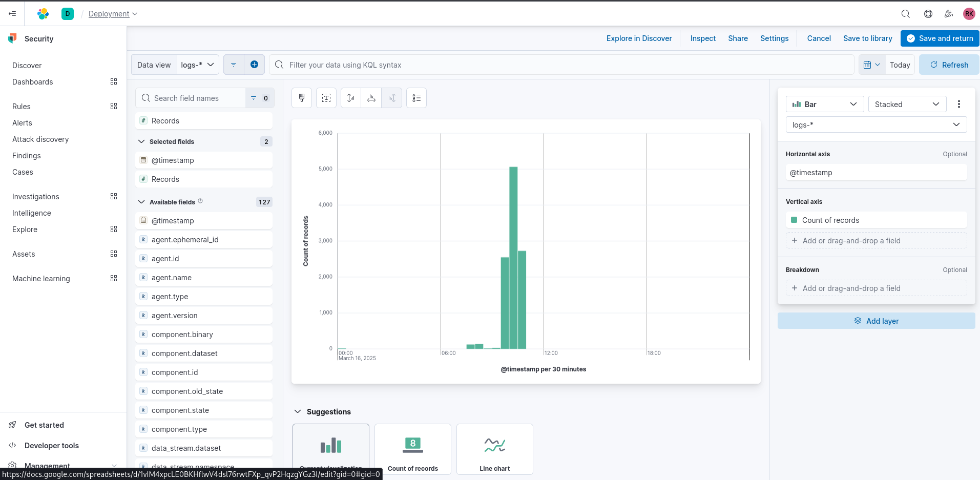Add a filter with the plus icon
980x480 pixels.
[254, 65]
